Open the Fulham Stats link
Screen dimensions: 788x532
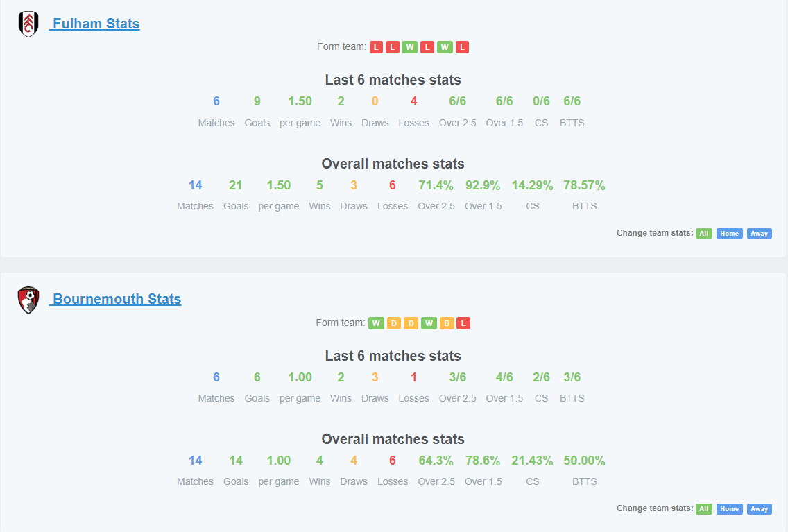[94, 24]
